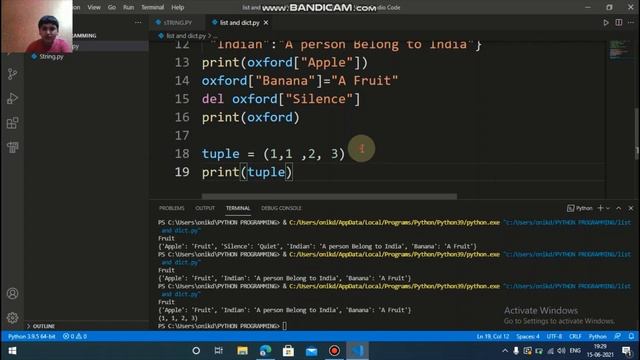Image resolution: width=640 pixels, height=360 pixels.
Task: Open the Testing view icon
Action: tap(12, 147)
